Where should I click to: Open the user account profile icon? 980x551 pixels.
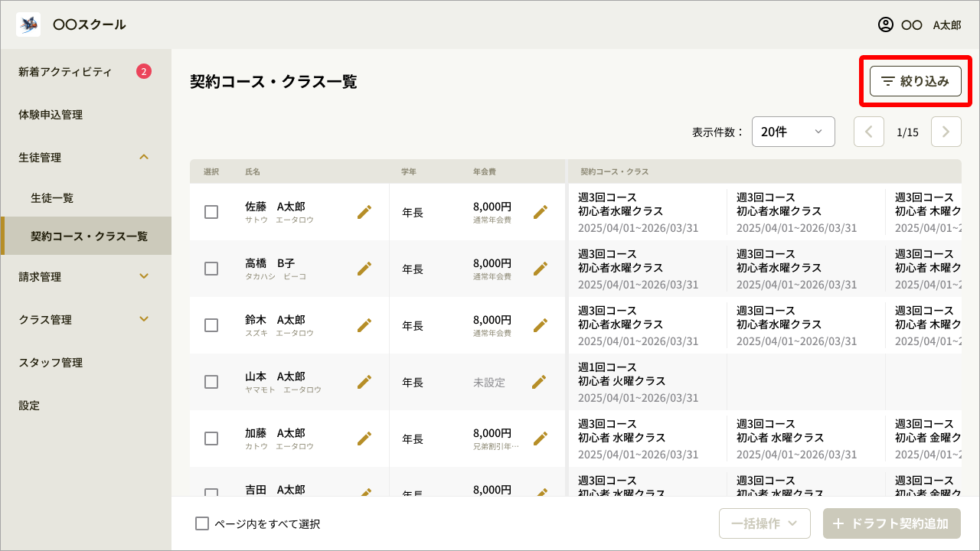pyautogui.click(x=886, y=24)
